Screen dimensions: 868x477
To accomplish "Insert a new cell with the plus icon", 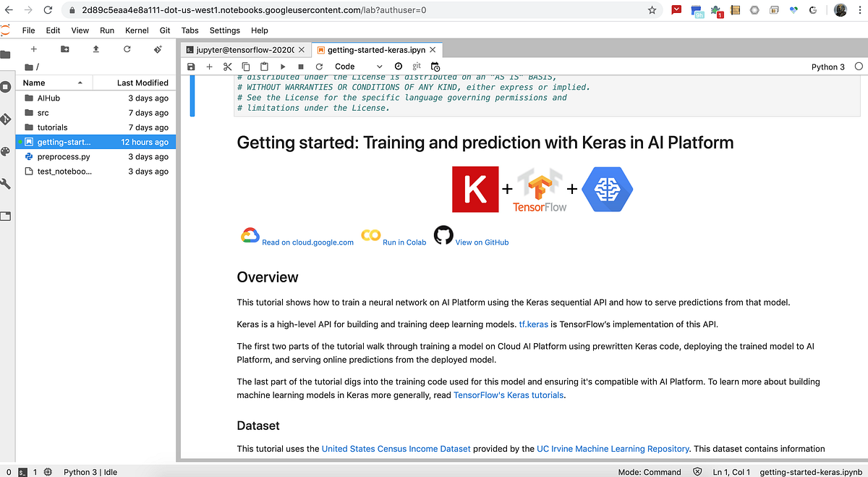I will coord(209,66).
